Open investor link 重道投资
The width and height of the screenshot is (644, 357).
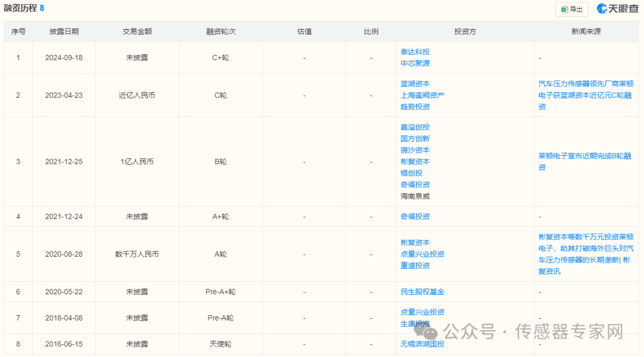tap(415, 266)
